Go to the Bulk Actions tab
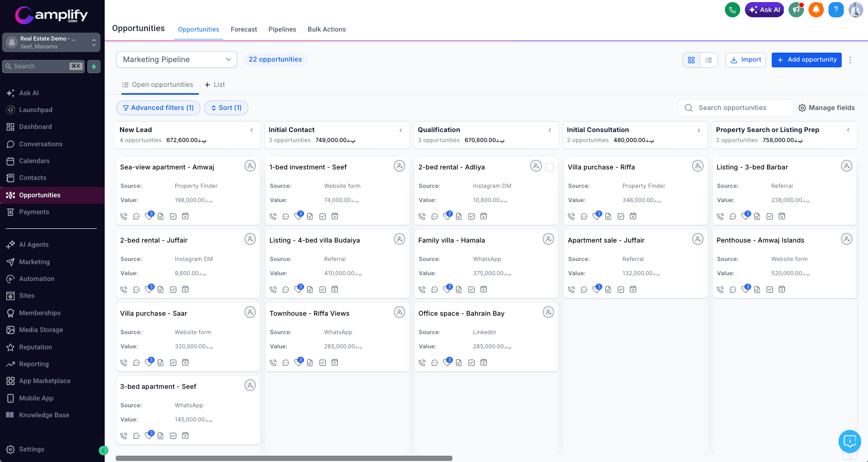The image size is (868, 462). coord(327,29)
